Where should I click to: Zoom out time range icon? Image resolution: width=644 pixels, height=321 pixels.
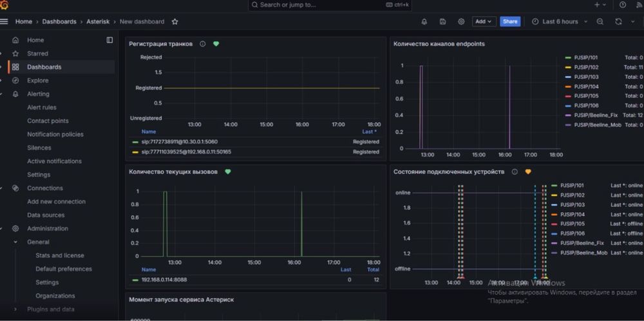(x=600, y=22)
